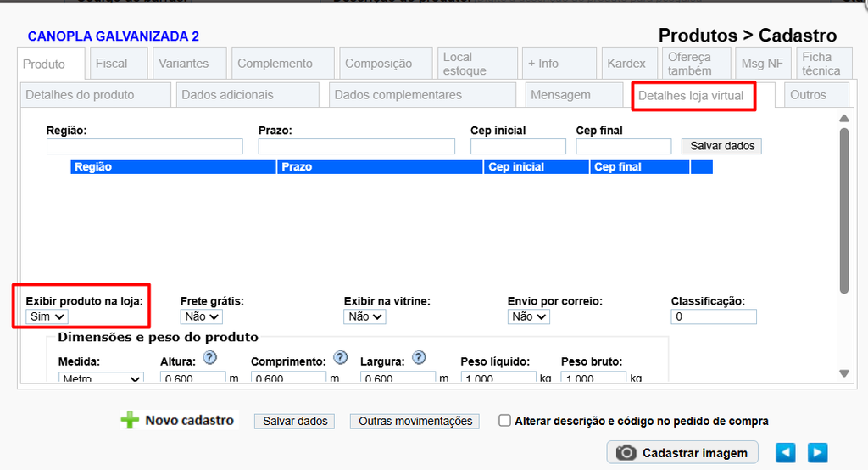Screen dimensions: 868x470
Task: Open the Local estoque tab
Action: pos(477,63)
